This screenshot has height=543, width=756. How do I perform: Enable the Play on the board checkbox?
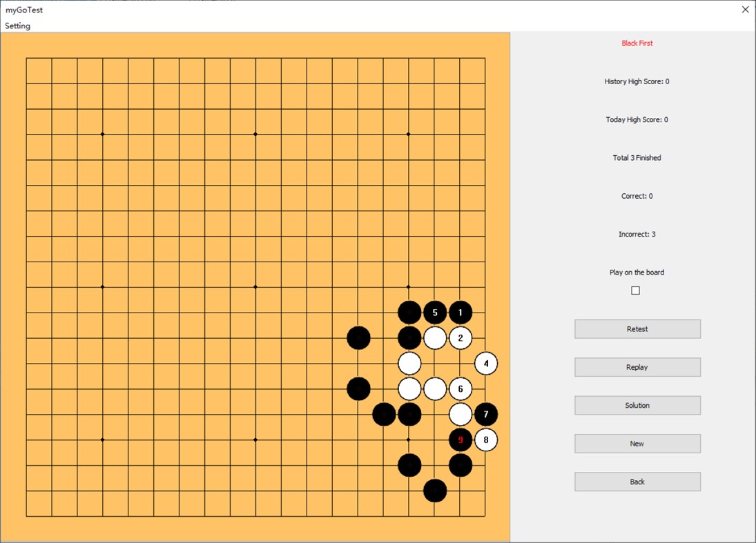pyautogui.click(x=634, y=290)
